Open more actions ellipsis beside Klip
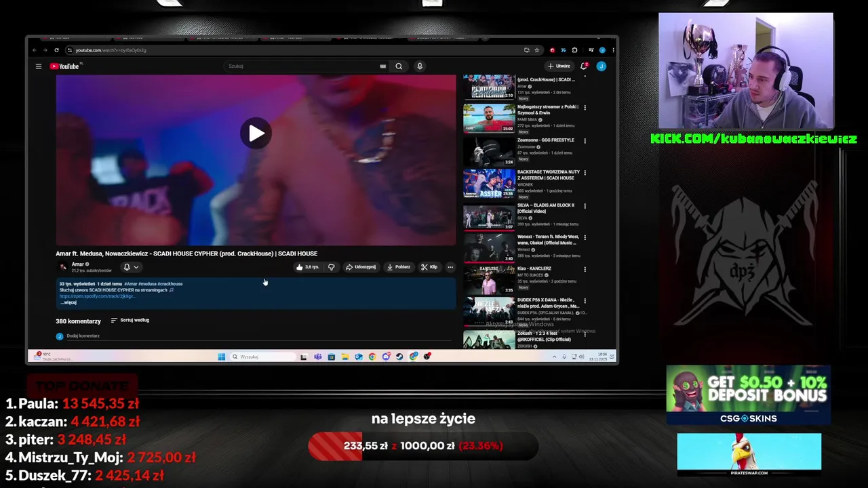This screenshot has width=868, height=488. click(450, 267)
